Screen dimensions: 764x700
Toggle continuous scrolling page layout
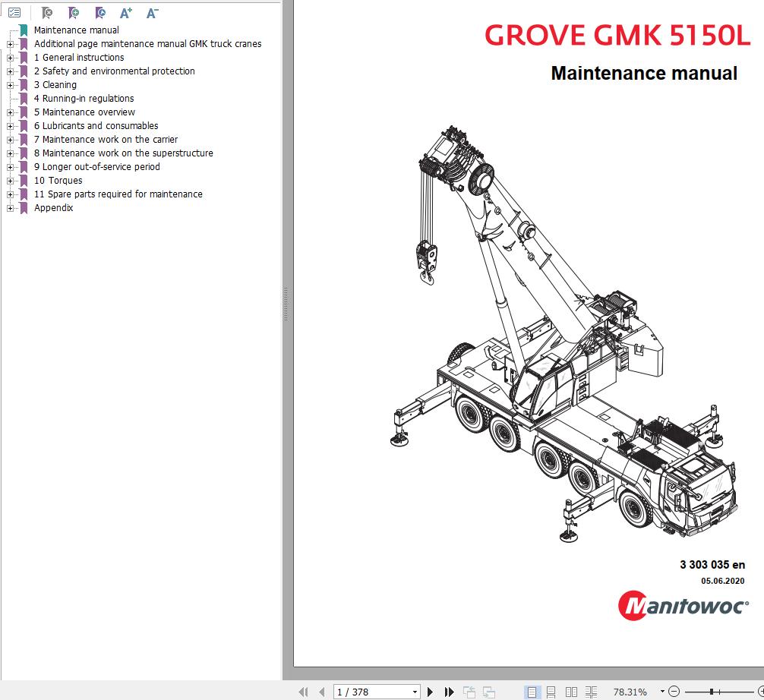click(551, 691)
